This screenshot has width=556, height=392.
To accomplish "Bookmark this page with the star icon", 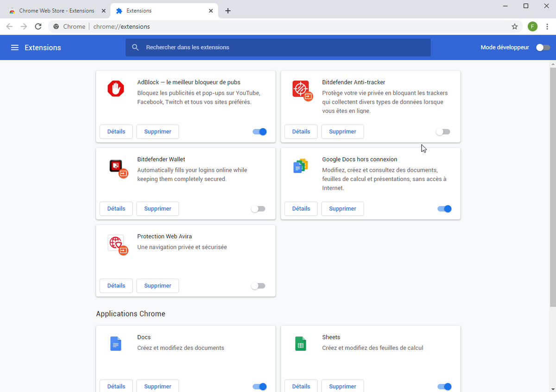I will pyautogui.click(x=515, y=26).
